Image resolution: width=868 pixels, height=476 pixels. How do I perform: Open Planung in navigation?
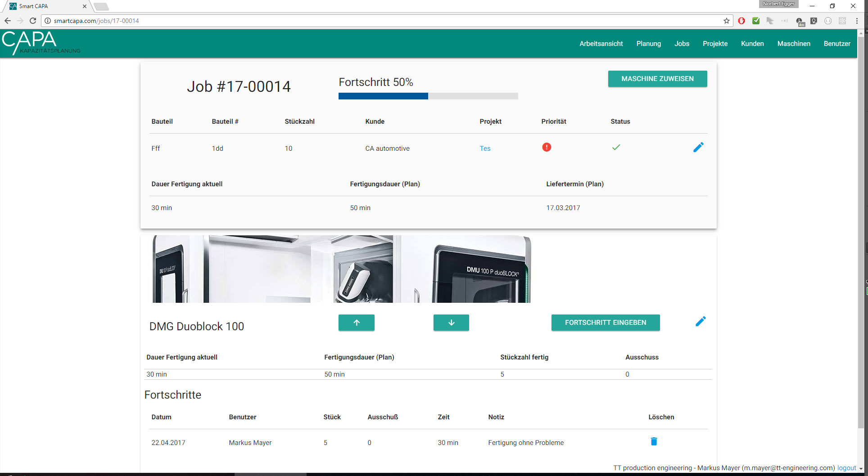tap(648, 44)
